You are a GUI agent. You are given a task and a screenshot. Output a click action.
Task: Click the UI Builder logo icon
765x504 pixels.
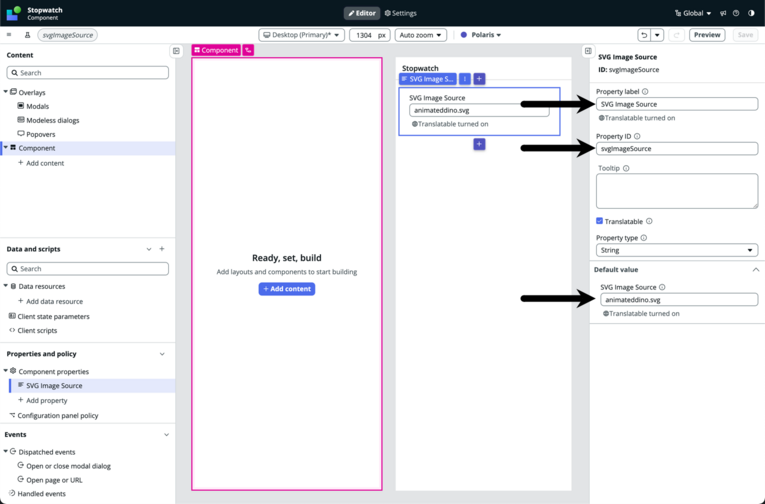tap(14, 13)
